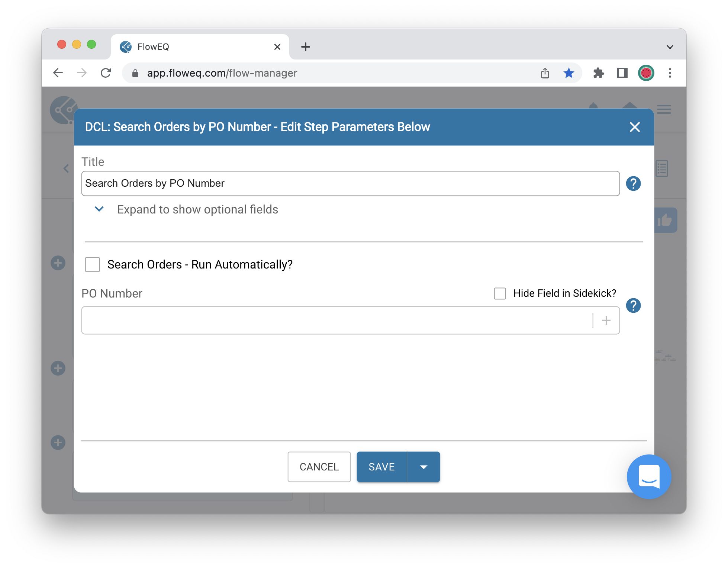Click SAVE to confirm step parameters
The height and width of the screenshot is (569, 728).
[381, 467]
